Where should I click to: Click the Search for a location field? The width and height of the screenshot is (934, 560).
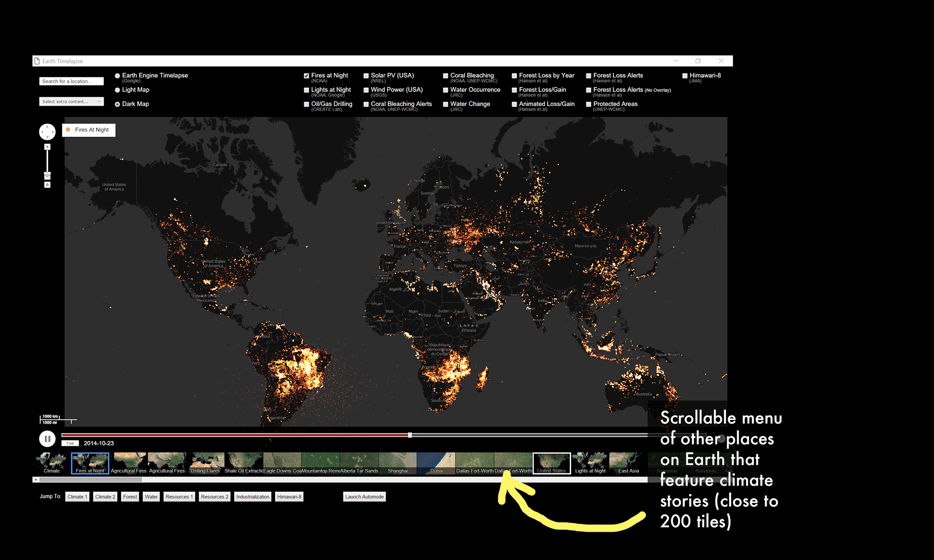click(72, 81)
